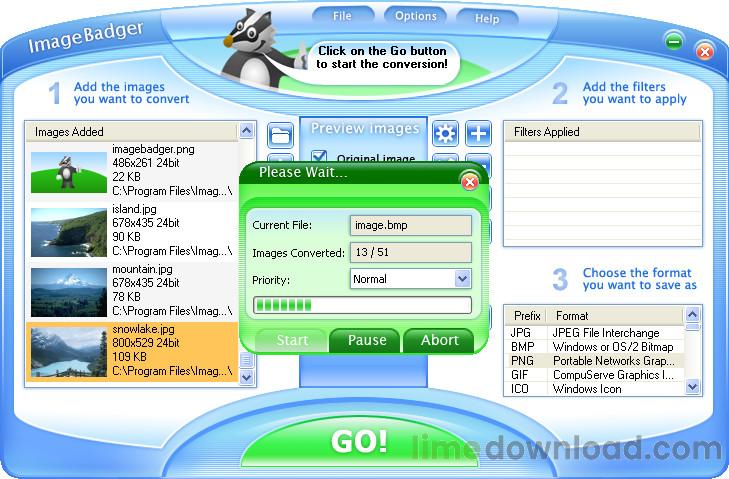Open the File menu
This screenshot has width=729, height=479.
click(342, 16)
